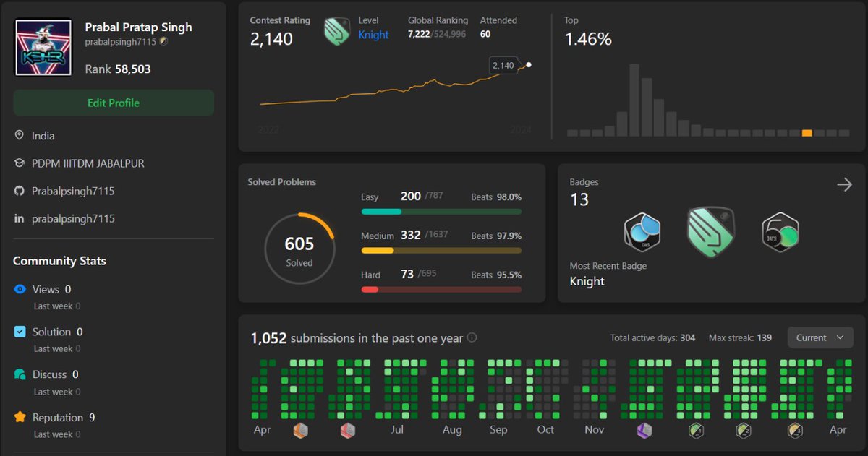Click Beats 98.0% text
868x456 pixels.
tap(496, 197)
